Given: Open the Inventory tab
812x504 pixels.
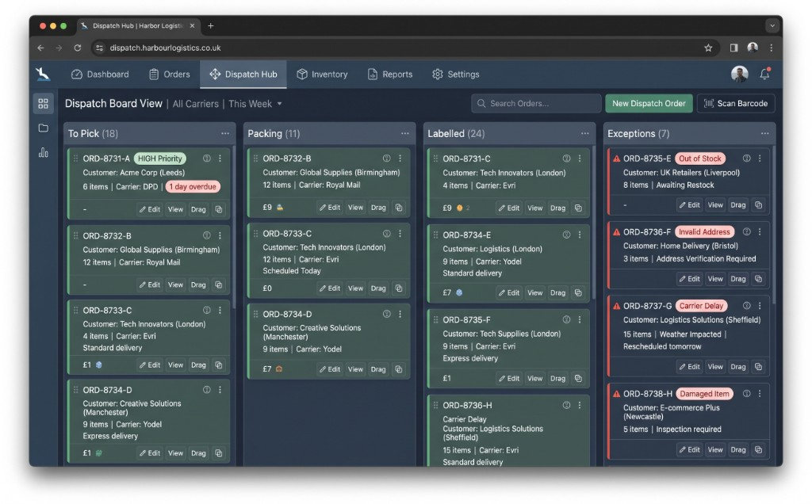Looking at the screenshot, I should point(322,74).
